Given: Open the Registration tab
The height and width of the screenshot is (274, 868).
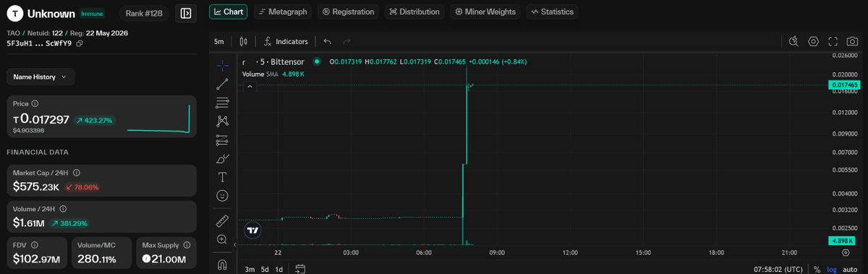Looking at the screenshot, I should point(349,12).
